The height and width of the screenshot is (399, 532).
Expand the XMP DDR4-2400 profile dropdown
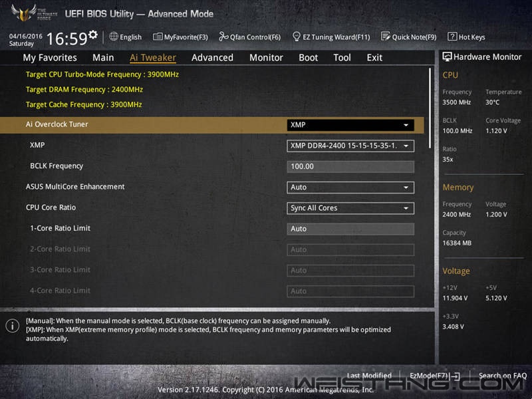350,146
